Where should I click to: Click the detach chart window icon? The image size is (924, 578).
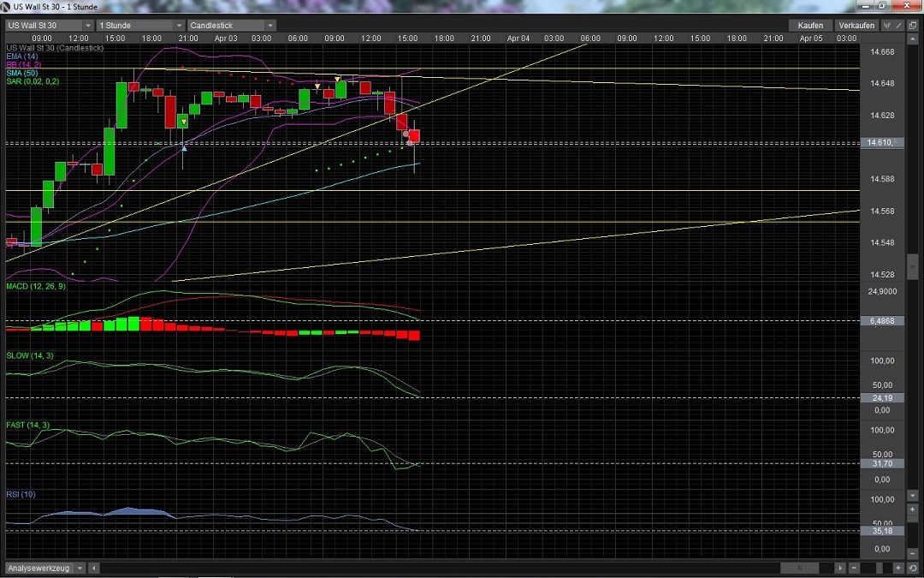(x=912, y=26)
